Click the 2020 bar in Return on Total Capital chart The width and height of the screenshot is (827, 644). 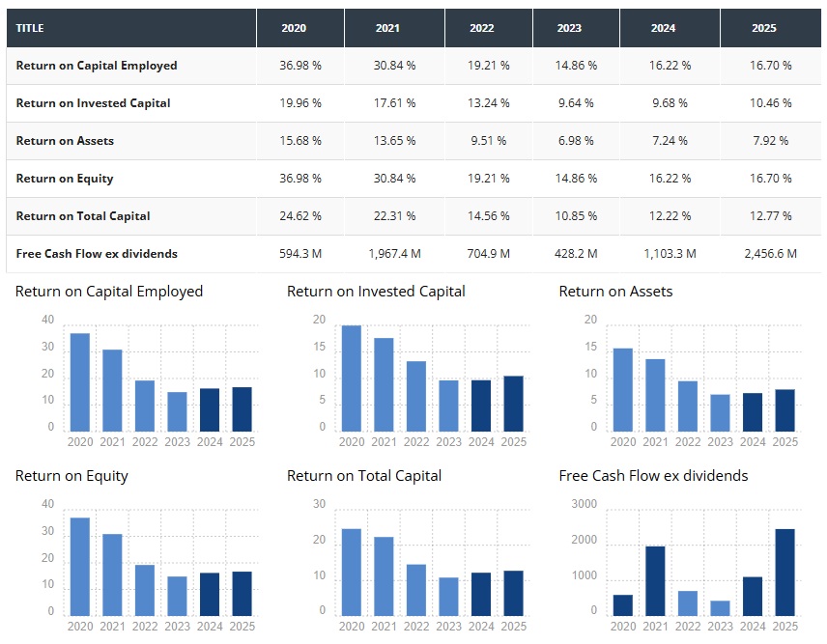352,573
